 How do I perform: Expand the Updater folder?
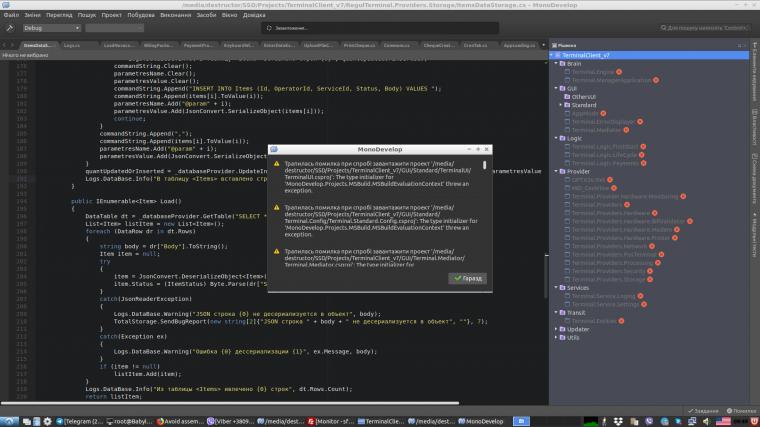point(556,329)
